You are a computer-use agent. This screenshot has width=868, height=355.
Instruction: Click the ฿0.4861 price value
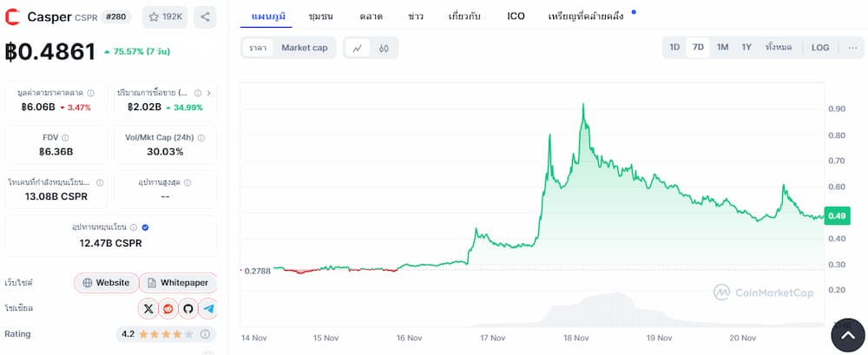pos(50,51)
